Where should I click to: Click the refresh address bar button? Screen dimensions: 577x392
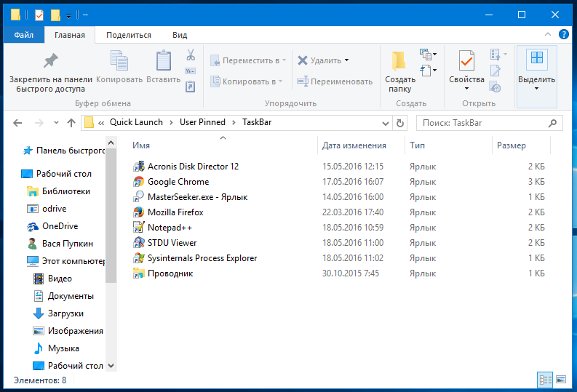[400, 123]
